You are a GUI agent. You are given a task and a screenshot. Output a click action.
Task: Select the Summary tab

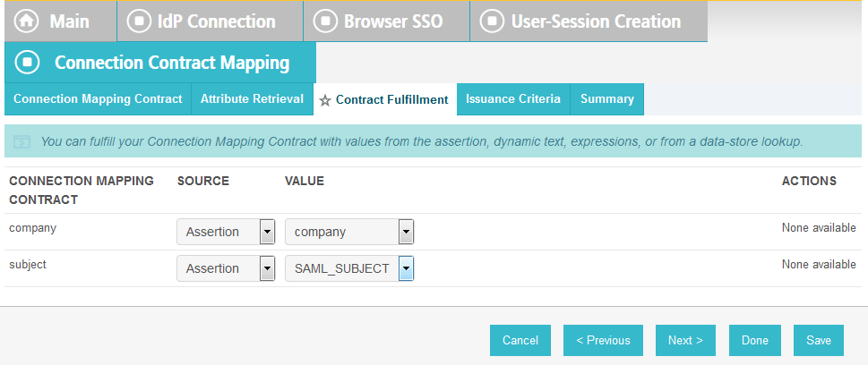pyautogui.click(x=607, y=99)
